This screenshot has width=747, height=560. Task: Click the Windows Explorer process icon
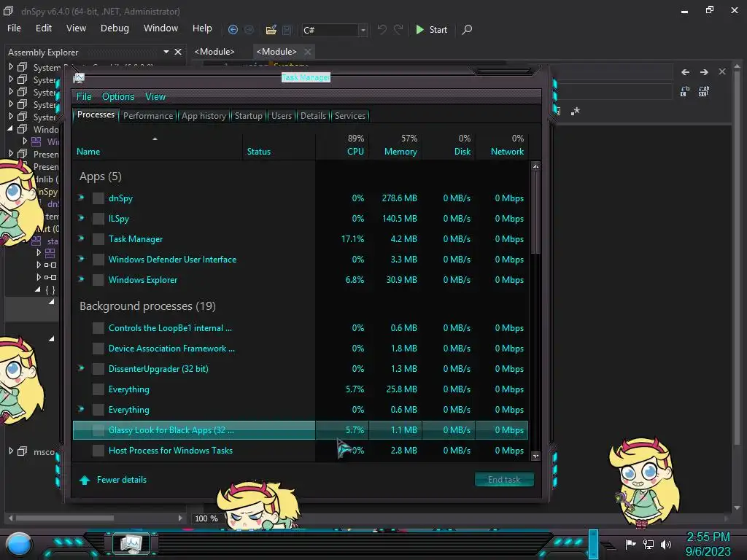(x=98, y=280)
